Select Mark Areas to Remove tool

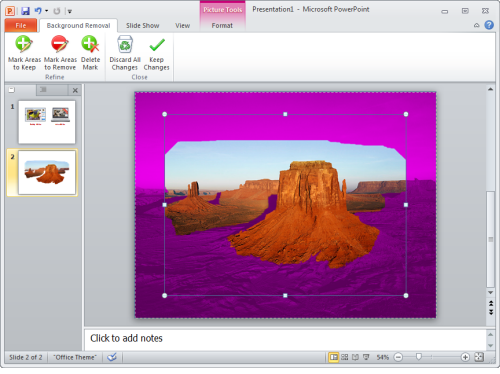tap(60, 53)
